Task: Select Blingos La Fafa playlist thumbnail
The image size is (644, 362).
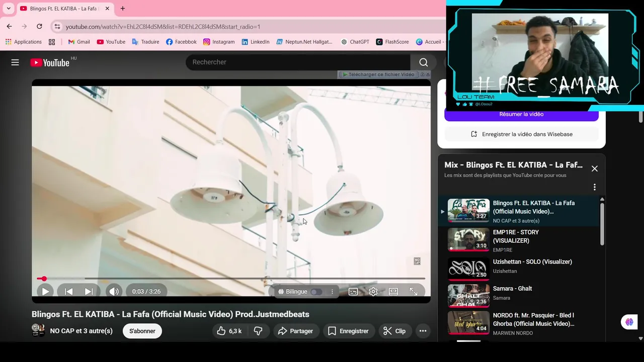Action: tap(468, 210)
